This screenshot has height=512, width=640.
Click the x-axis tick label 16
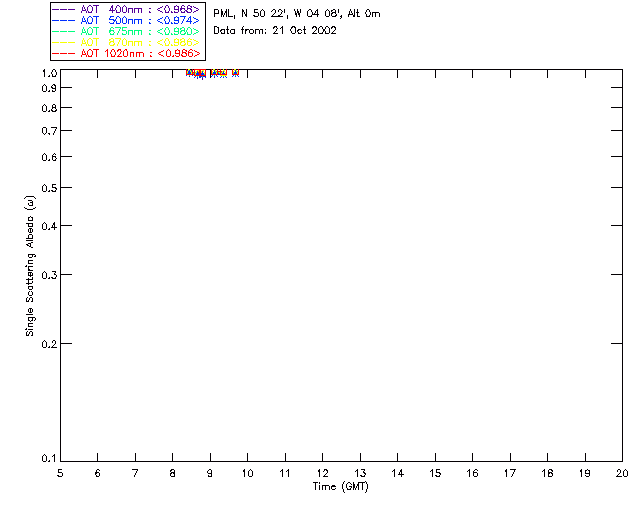(472, 473)
